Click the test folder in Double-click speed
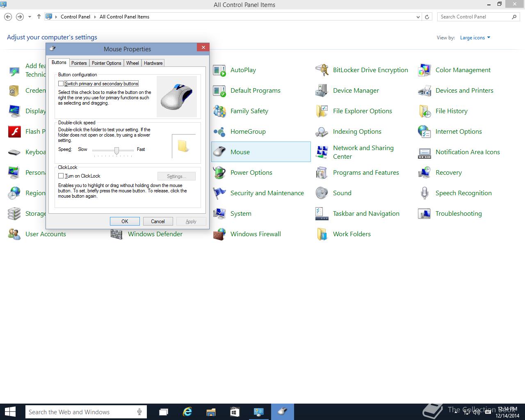 pyautogui.click(x=183, y=146)
